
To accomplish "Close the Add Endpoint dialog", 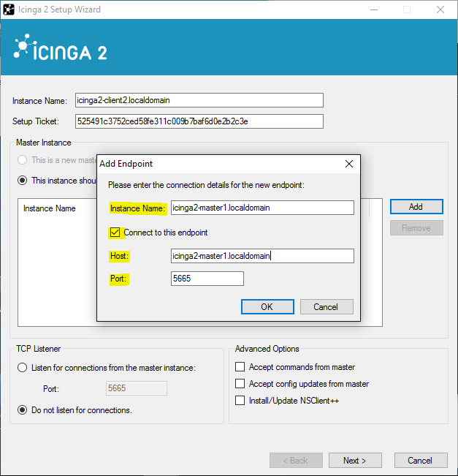I will click(349, 164).
